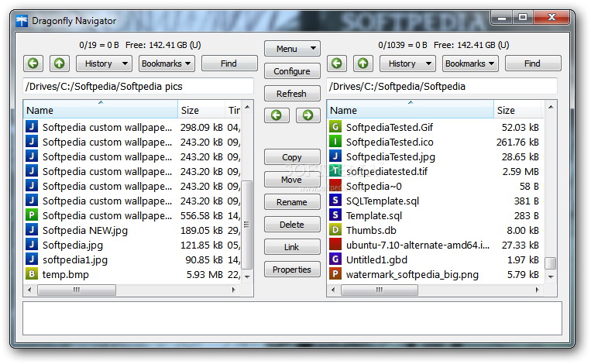591x364 pixels.
Task: Click the icon of 298.09 kB wallpaper file
Action: pyautogui.click(x=32, y=127)
